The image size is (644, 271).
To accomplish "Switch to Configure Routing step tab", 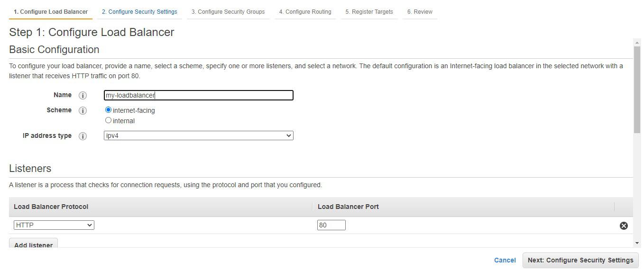I will click(x=305, y=12).
